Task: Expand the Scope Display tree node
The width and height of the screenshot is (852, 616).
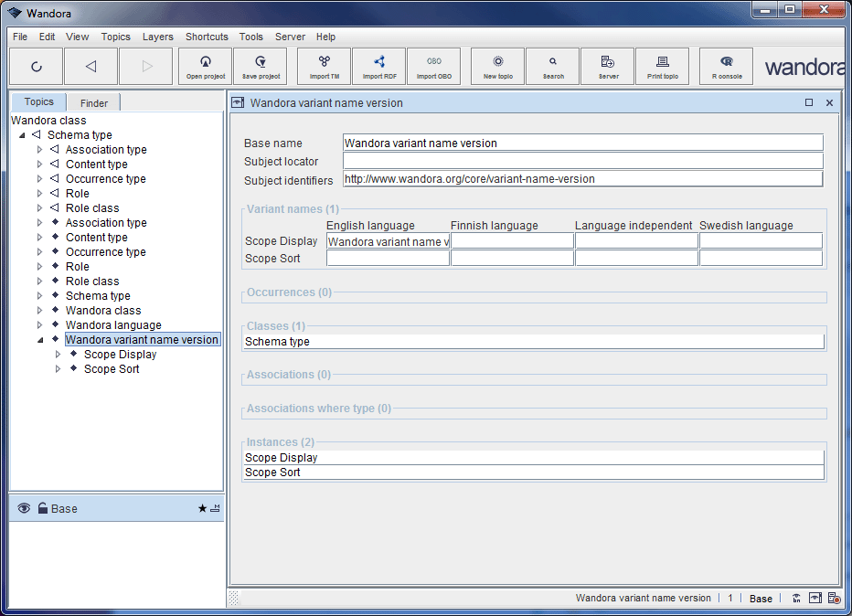Action: click(59, 355)
